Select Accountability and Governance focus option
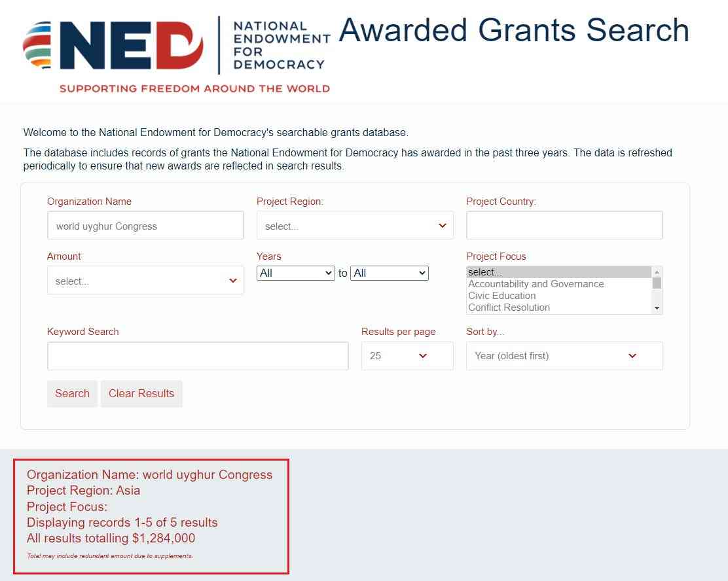728x581 pixels. [x=558, y=284]
